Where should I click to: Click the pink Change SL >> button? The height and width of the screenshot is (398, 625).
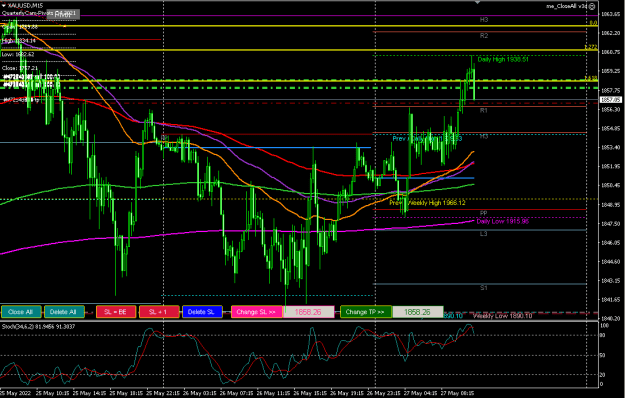point(257,312)
